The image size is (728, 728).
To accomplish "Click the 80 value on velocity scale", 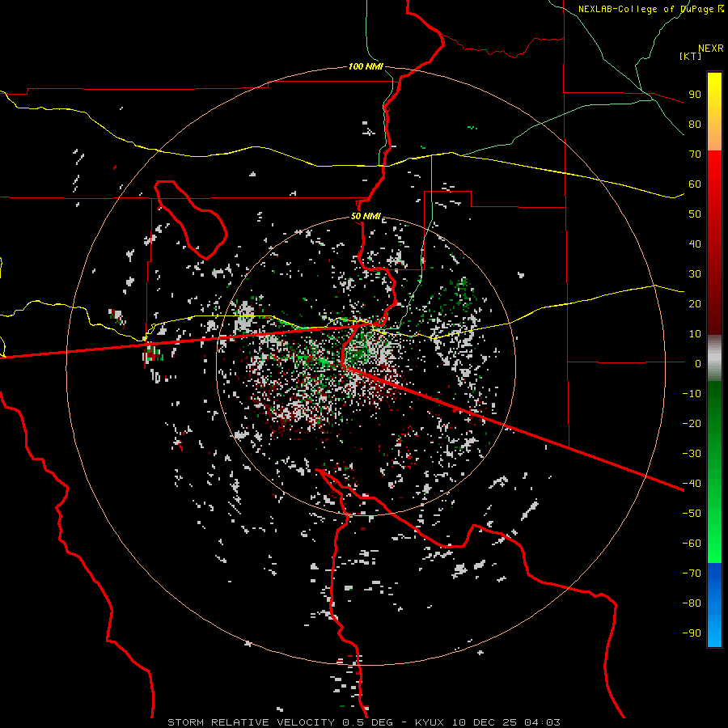I will pos(695,125).
